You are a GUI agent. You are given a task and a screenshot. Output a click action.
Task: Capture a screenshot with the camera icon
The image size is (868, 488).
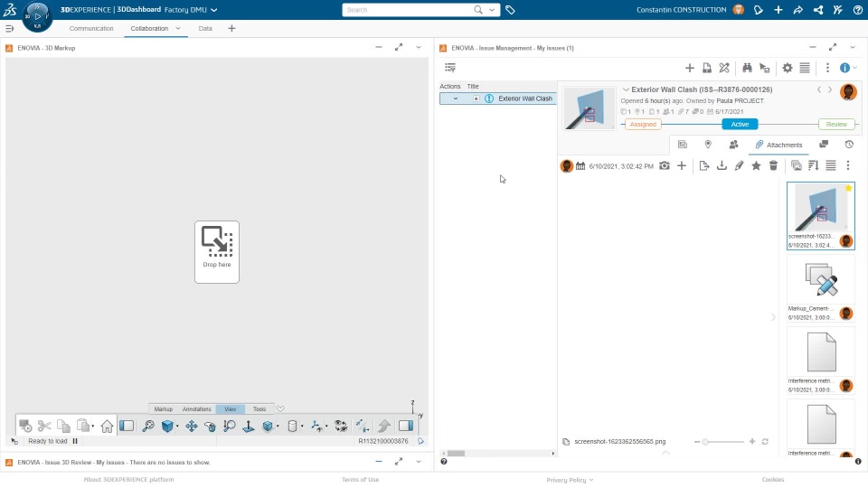tap(665, 165)
